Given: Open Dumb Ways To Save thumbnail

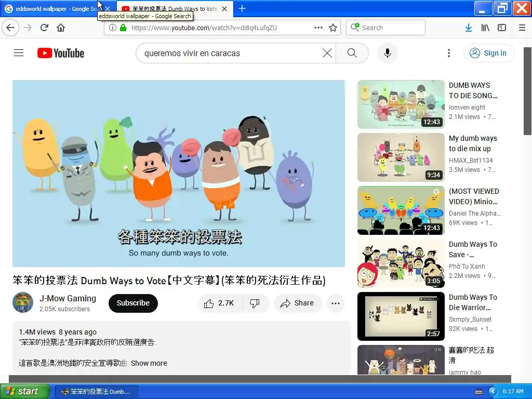Looking at the screenshot, I should 401,263.
